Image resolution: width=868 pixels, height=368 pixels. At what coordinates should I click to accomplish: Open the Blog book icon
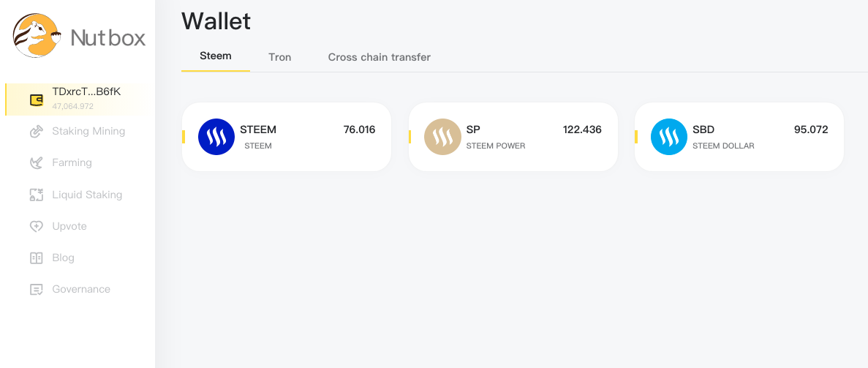click(36, 258)
